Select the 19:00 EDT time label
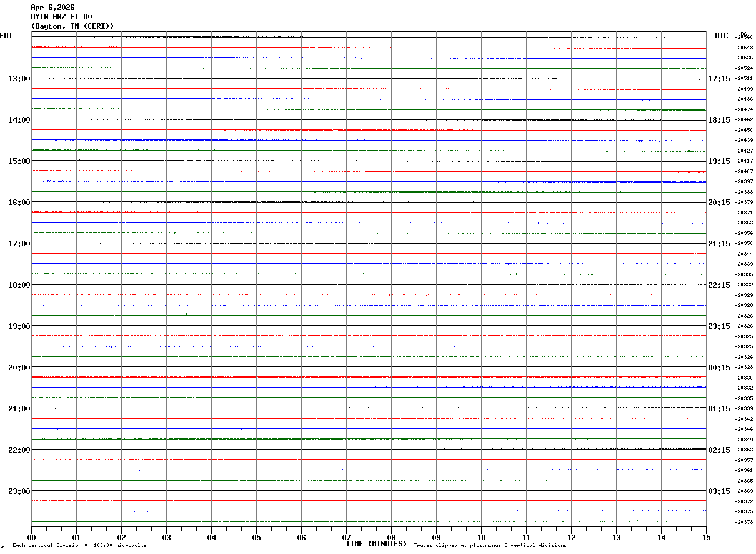The height and width of the screenshot is (554, 756). click(x=19, y=326)
